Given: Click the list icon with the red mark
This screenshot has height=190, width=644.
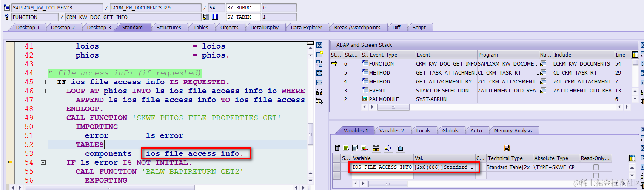Looking at the screenshot, I should pos(364,148).
